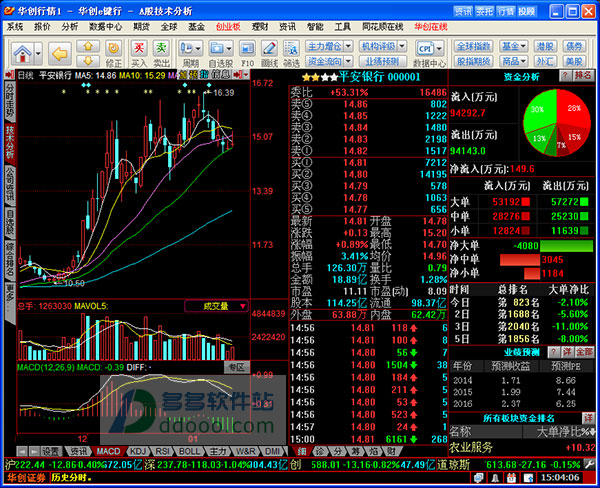600x488 pixels.
Task: Click the 股指期货 button
Action: tap(473, 61)
